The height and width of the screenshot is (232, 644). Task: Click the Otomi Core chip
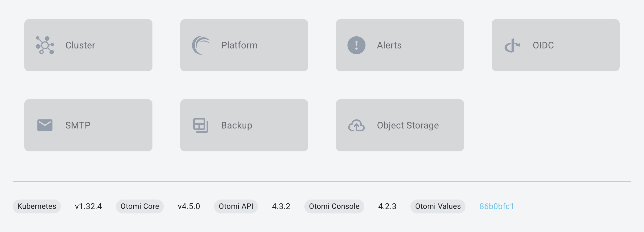click(140, 206)
